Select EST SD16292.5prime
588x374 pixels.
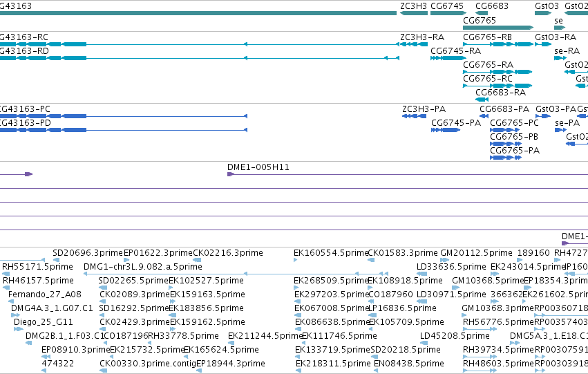tap(103, 315)
